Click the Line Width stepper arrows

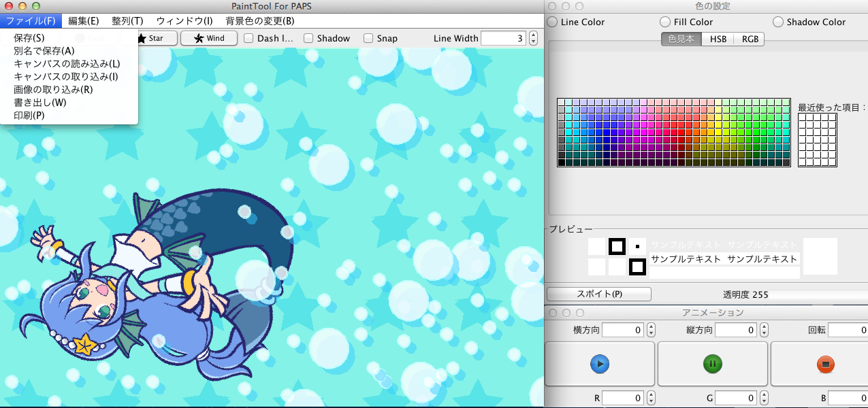pos(533,39)
